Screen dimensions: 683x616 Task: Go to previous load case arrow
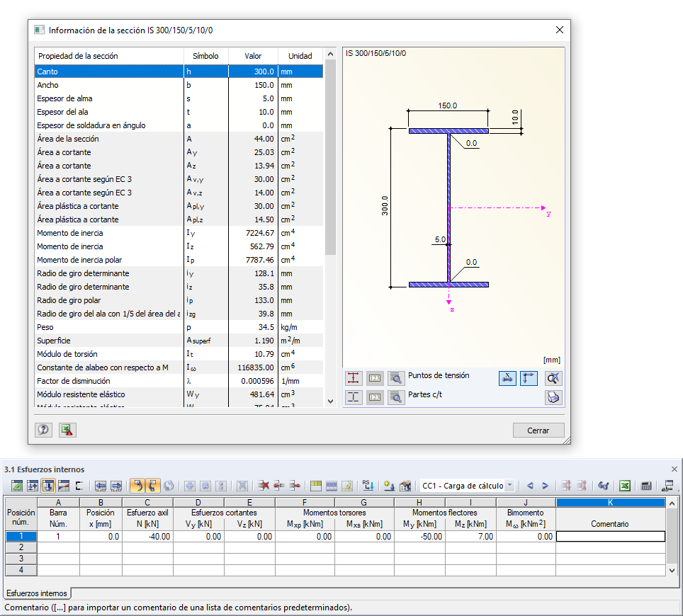pos(529,486)
